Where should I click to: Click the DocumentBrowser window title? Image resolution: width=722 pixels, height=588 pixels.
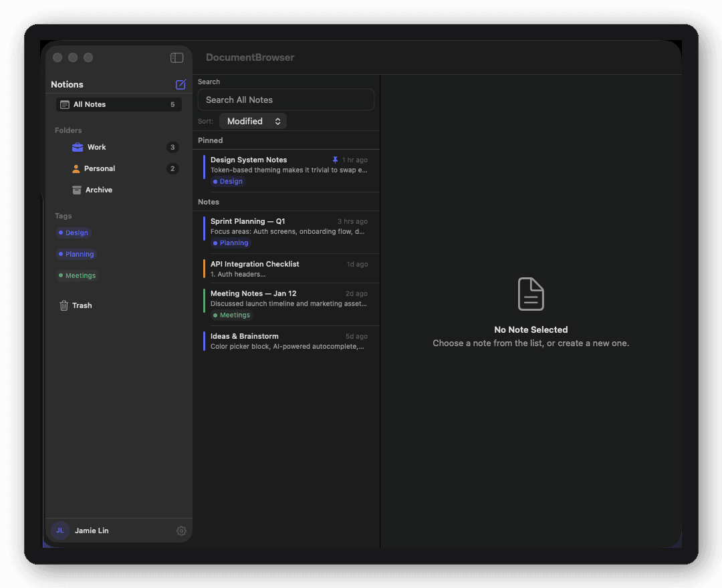pos(250,57)
